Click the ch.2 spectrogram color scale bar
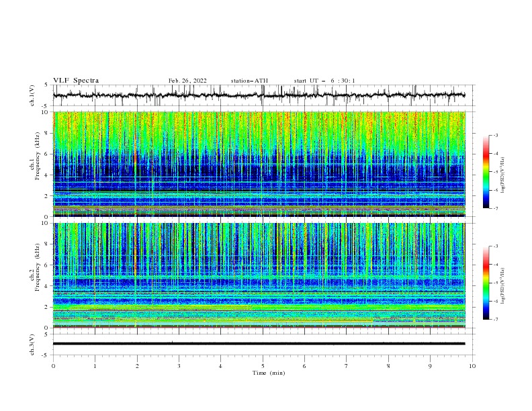Viewport: 532px width, 411px height. [x=486, y=283]
